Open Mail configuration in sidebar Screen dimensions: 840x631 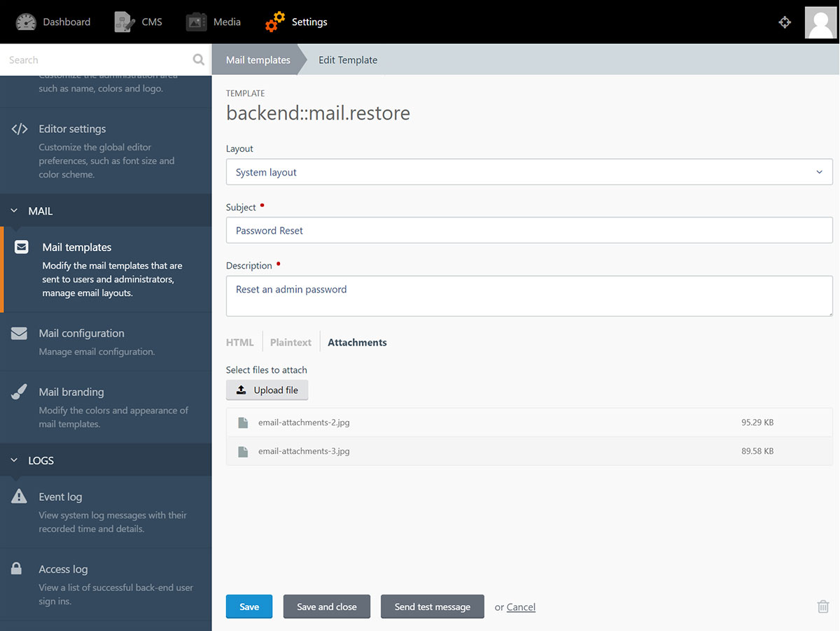106,341
